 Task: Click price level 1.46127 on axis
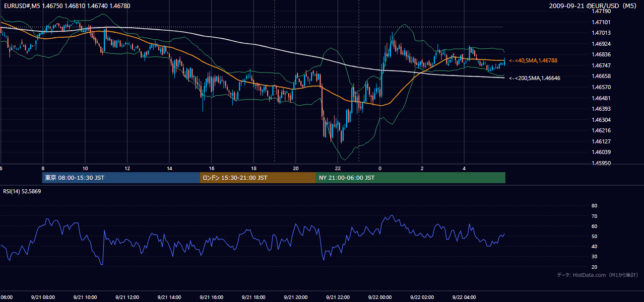click(x=602, y=141)
